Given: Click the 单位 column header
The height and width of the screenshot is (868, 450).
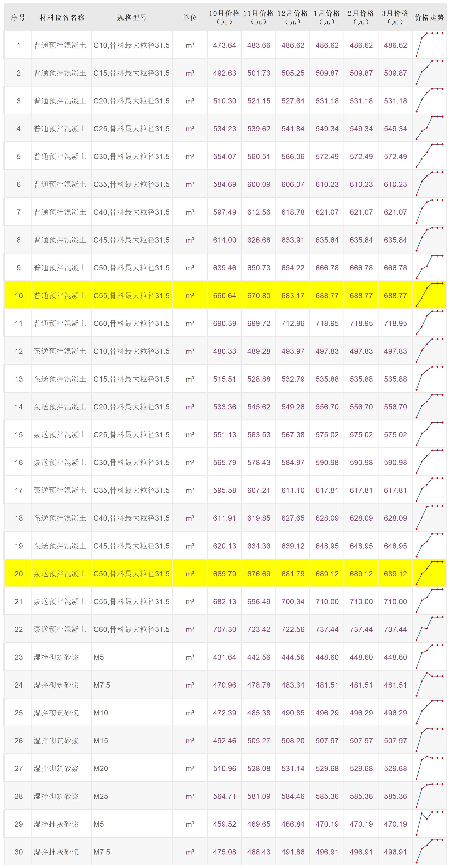Looking at the screenshot, I should 190,17.
